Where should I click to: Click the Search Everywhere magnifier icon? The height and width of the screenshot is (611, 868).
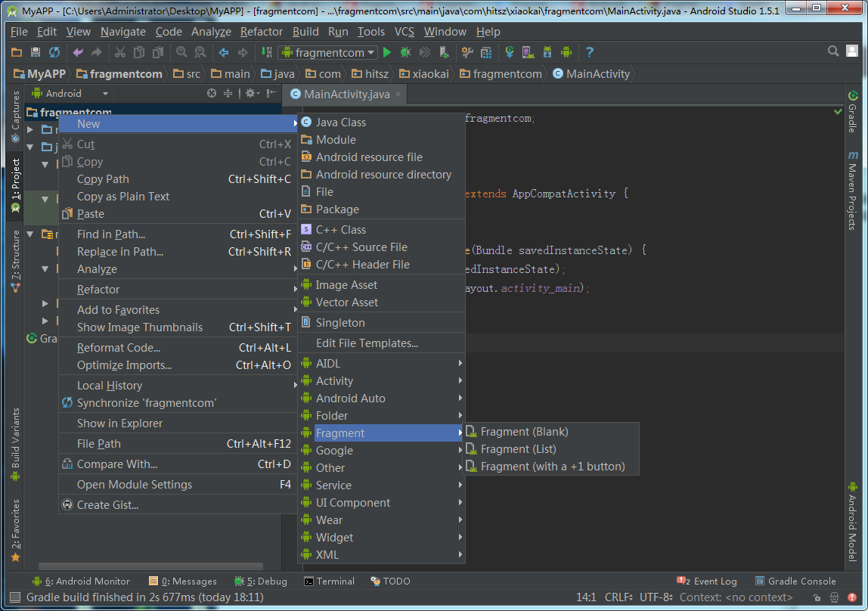833,51
